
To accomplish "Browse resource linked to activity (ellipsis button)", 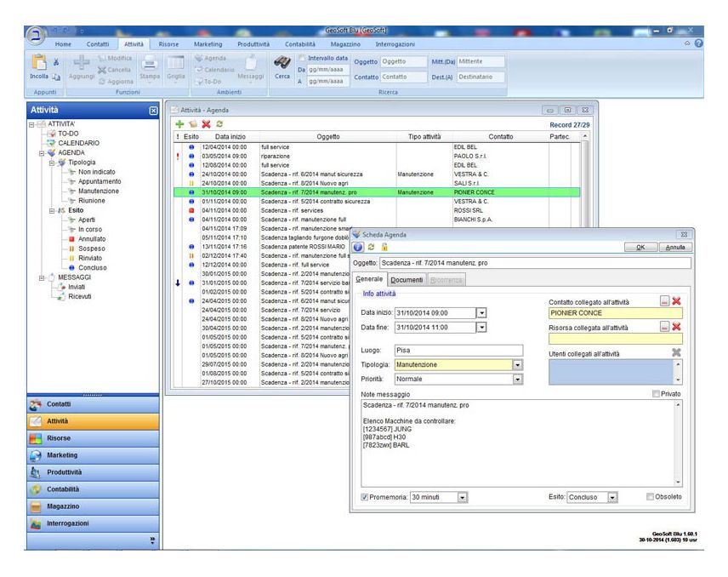I will pyautogui.click(x=664, y=327).
